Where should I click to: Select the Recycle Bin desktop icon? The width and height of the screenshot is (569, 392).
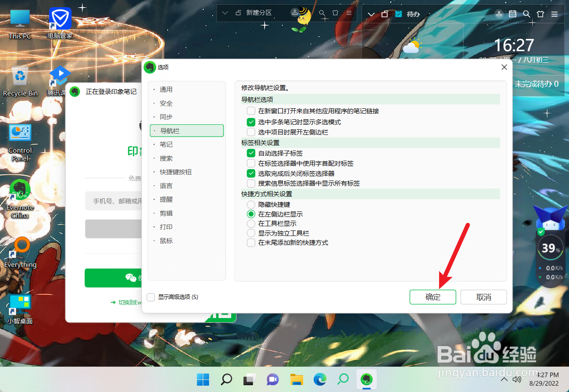(x=20, y=82)
